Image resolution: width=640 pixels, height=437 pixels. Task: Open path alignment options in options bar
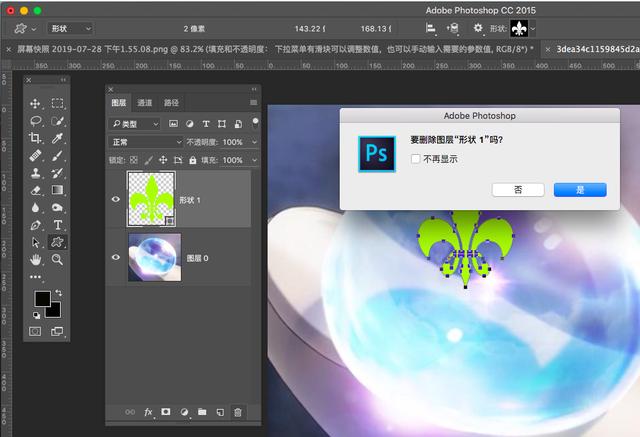click(430, 28)
